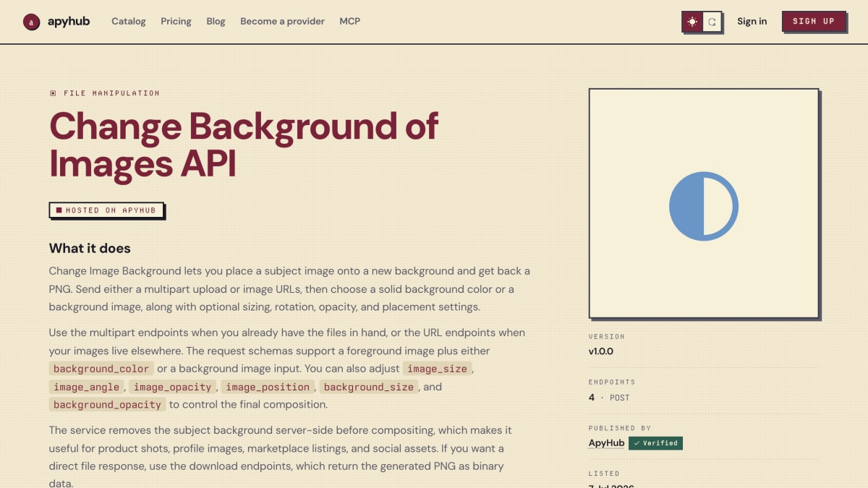Click the image_angle code tag
This screenshot has width=868, height=488.
pos(86,387)
